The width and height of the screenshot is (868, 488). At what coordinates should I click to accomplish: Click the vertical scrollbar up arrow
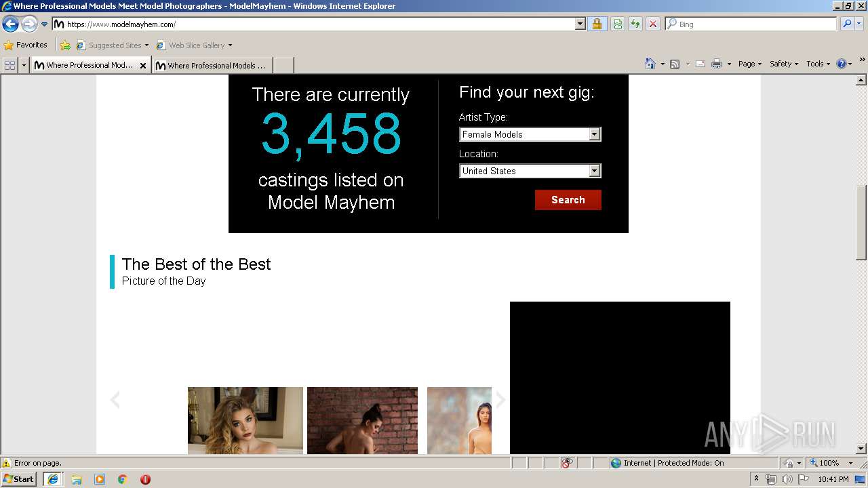[861, 80]
